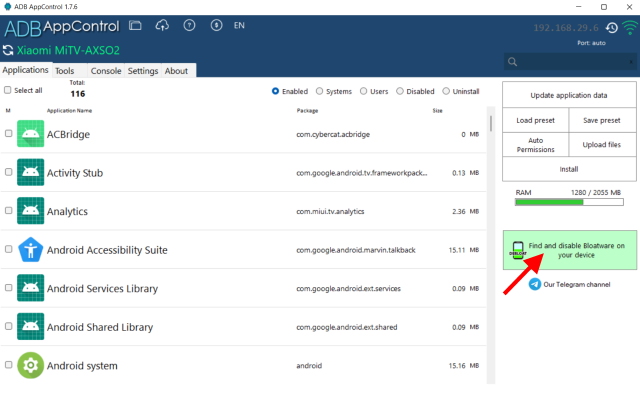Check the Analytics checkbox
Screen dimensions: 640x393
pyautogui.click(x=8, y=211)
